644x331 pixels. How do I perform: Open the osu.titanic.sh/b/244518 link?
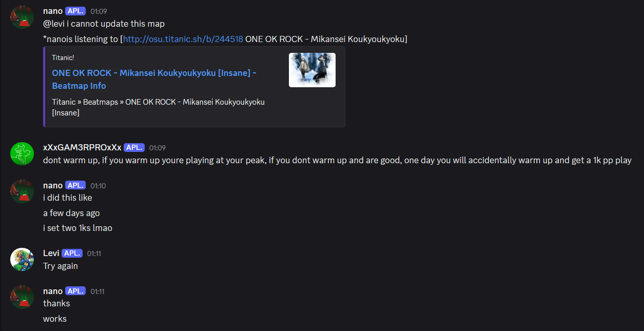point(183,39)
